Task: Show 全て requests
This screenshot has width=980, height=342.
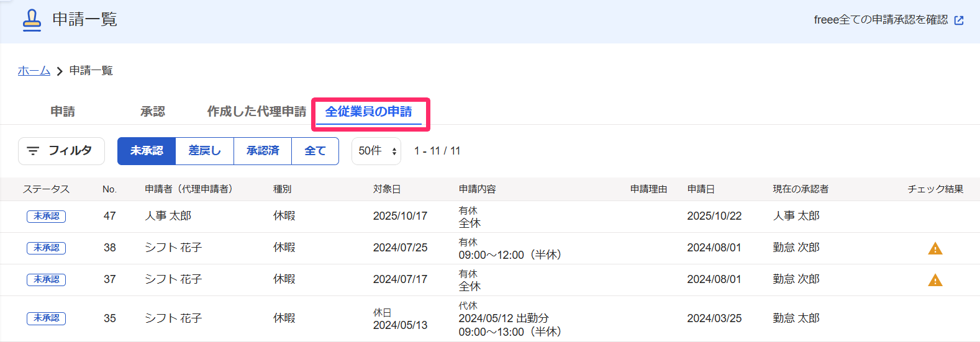Action: pos(315,151)
